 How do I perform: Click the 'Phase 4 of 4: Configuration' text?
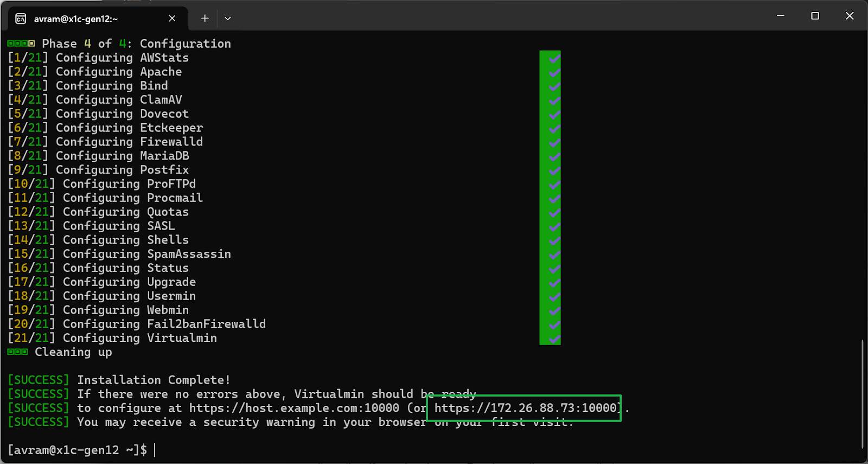(136, 43)
